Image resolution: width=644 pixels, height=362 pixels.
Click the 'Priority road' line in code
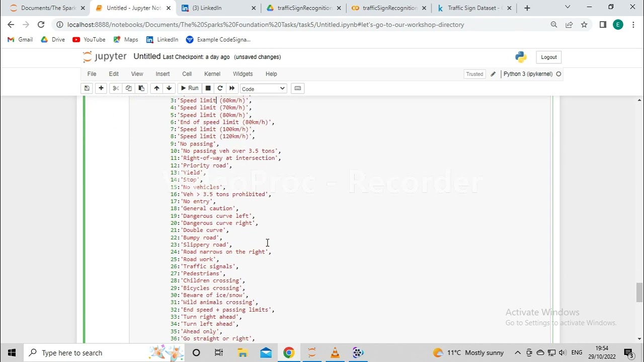point(201,165)
